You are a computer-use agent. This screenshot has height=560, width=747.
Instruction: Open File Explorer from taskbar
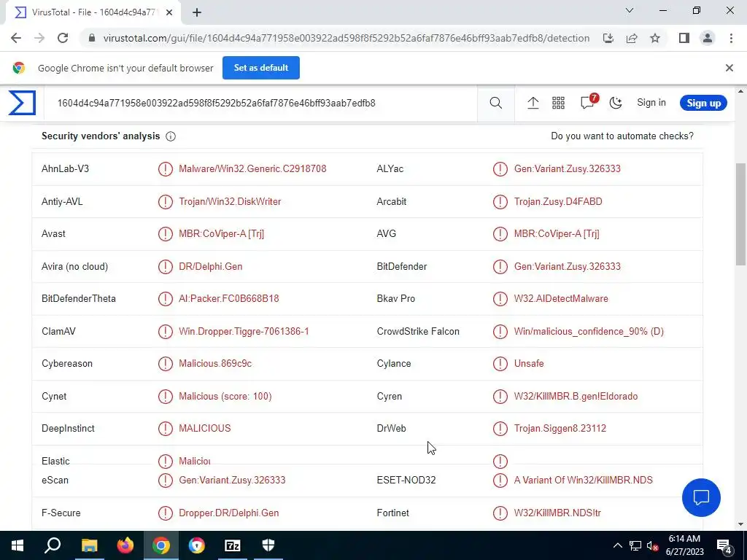point(89,545)
